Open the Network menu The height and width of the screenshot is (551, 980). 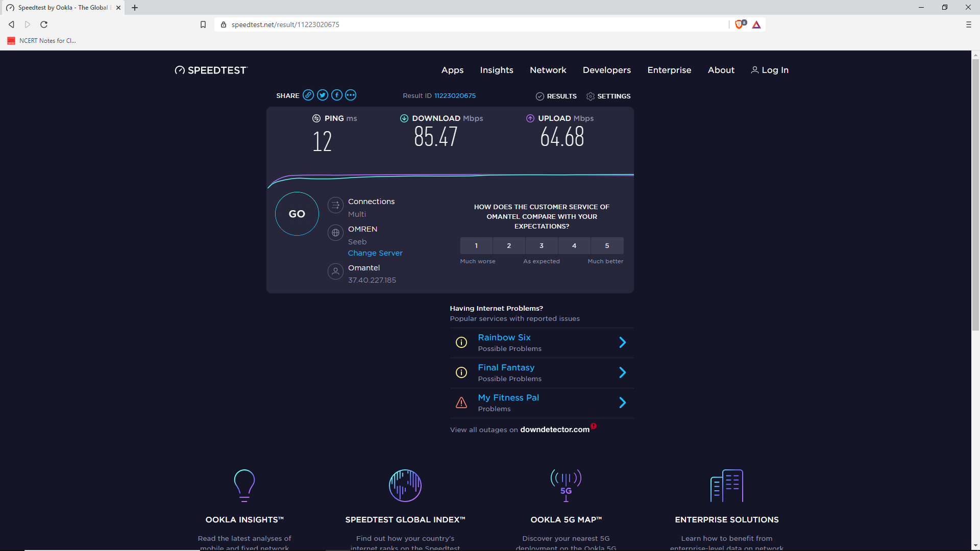548,70
